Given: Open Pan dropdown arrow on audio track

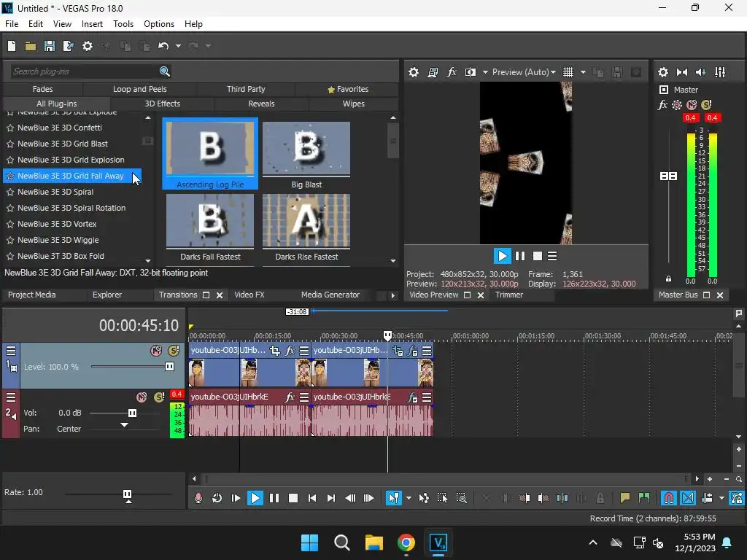Looking at the screenshot, I should coord(124,425).
